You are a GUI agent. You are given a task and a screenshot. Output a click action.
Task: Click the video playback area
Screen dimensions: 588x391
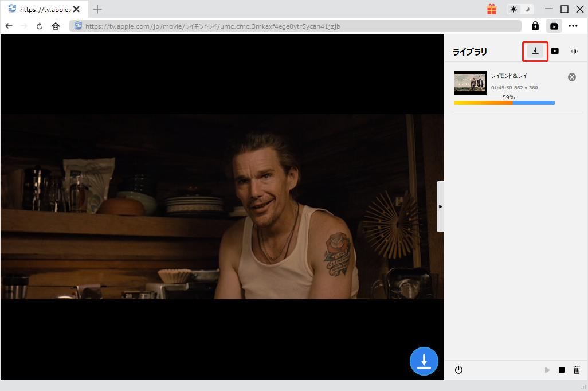coord(222,206)
